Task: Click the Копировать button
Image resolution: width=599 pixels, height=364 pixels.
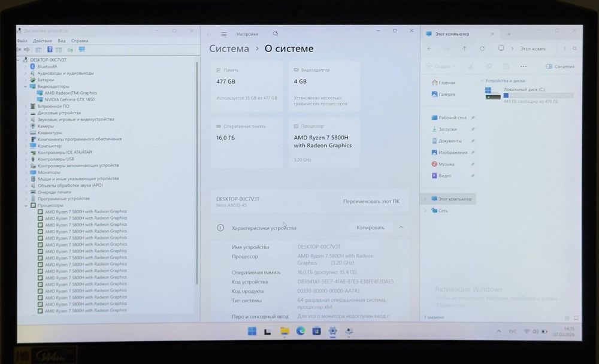Action: [x=371, y=227]
